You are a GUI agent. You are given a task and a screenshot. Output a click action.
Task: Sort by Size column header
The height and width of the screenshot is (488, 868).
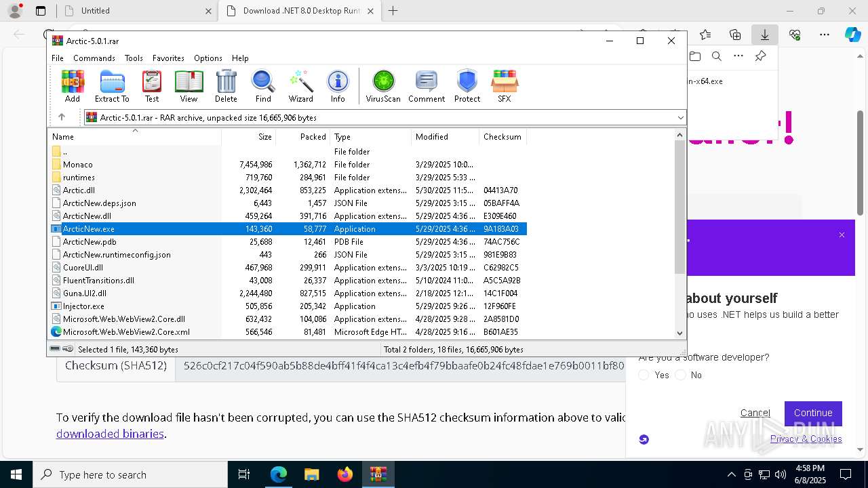(249, 137)
